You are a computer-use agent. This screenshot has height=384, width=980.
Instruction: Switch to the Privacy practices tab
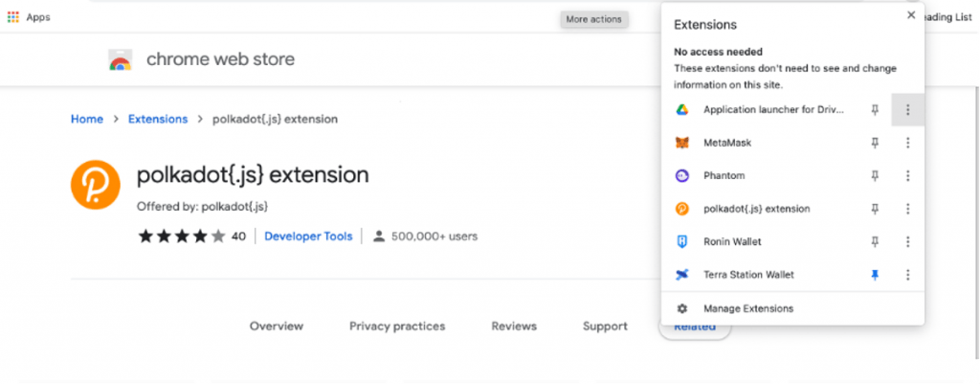pyautogui.click(x=397, y=327)
